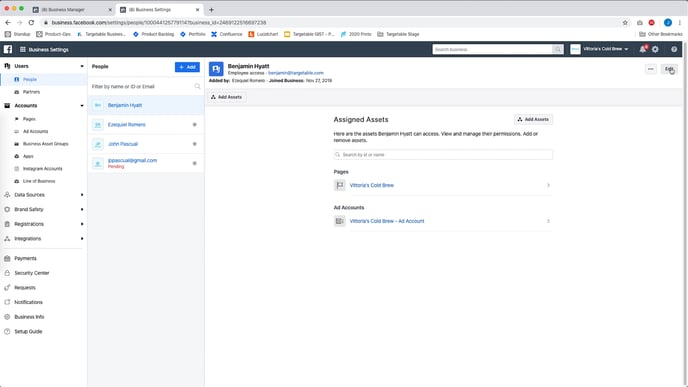This screenshot has height=387, width=688.
Task: Click the notifications bell icon
Action: pyautogui.click(x=643, y=49)
